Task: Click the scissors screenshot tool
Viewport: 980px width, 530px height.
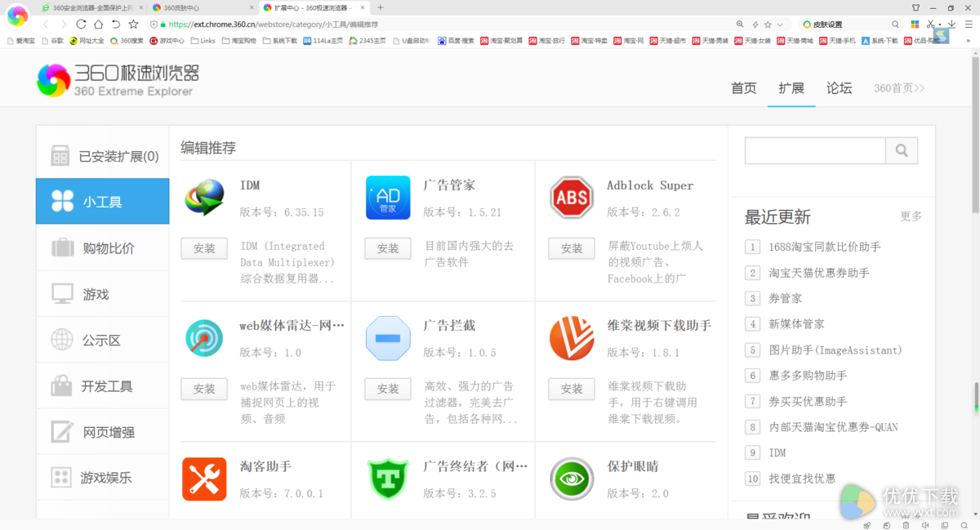Action: pyautogui.click(x=930, y=24)
